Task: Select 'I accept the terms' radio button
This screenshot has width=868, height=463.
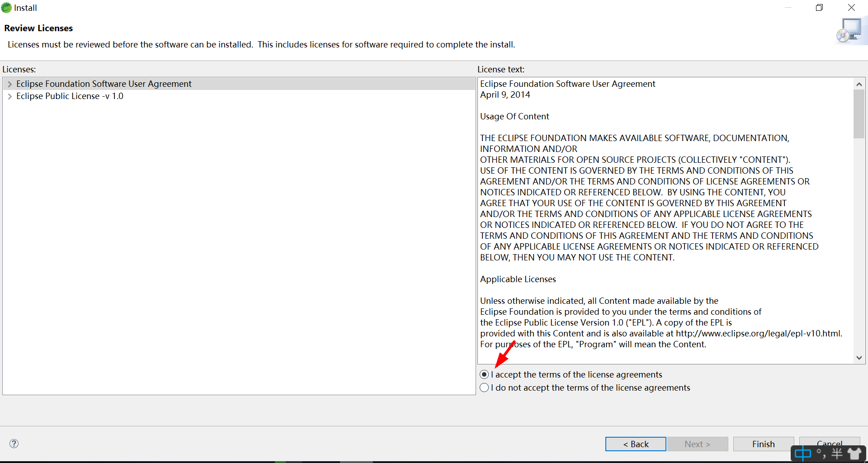Action: (484, 374)
